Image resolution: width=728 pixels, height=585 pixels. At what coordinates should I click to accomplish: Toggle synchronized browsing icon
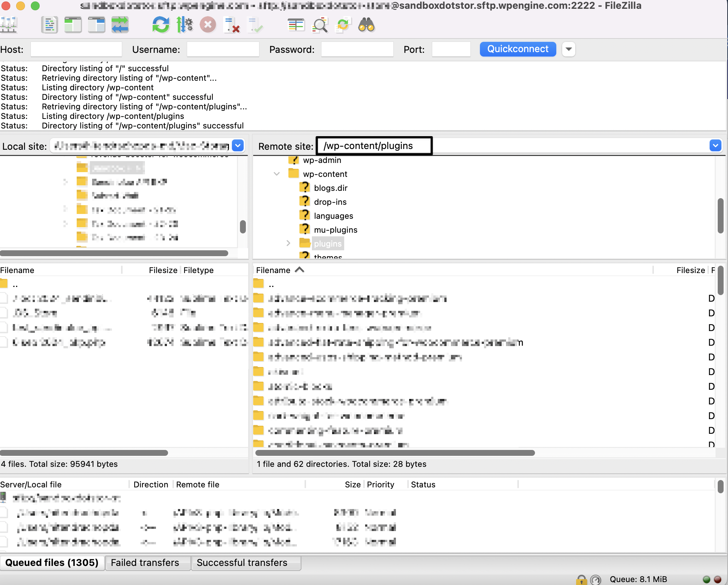(x=343, y=25)
